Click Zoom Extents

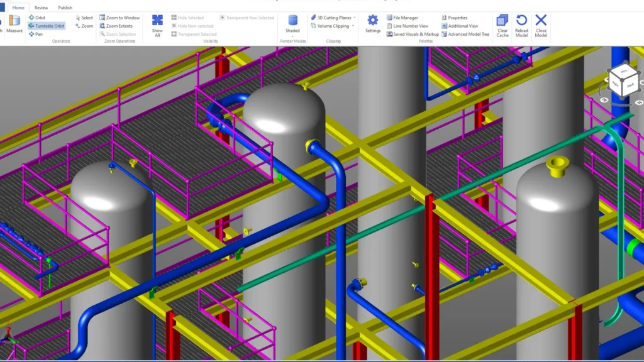point(119,26)
